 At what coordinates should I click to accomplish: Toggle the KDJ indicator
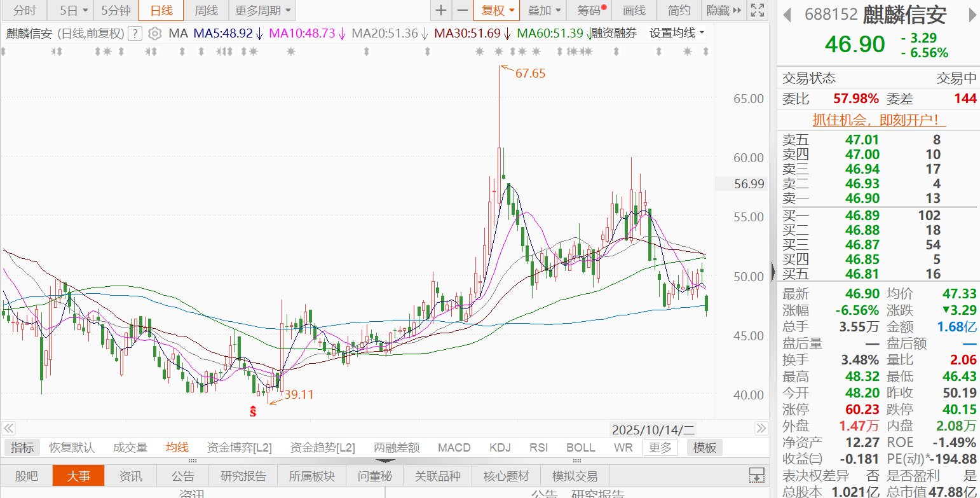click(x=500, y=448)
